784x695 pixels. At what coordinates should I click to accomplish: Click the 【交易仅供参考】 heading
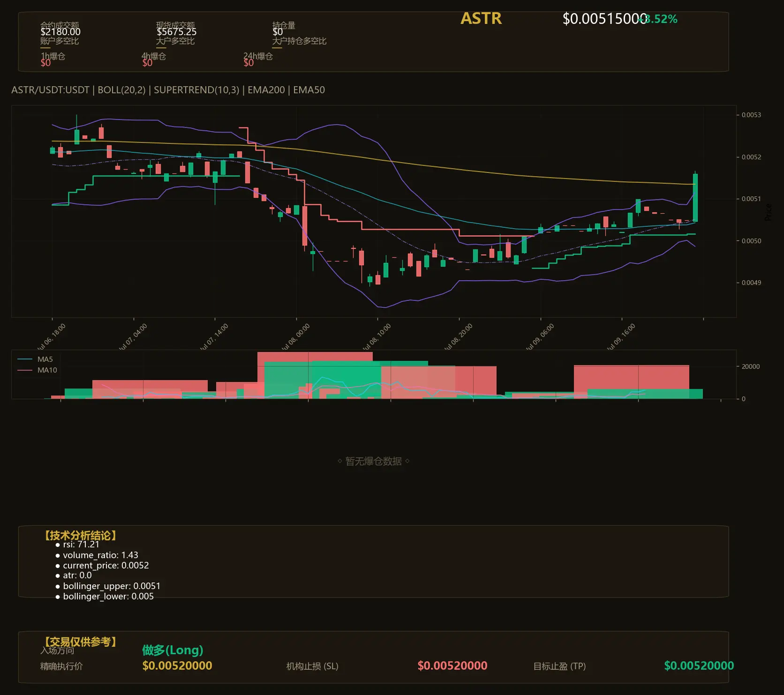[80, 642]
